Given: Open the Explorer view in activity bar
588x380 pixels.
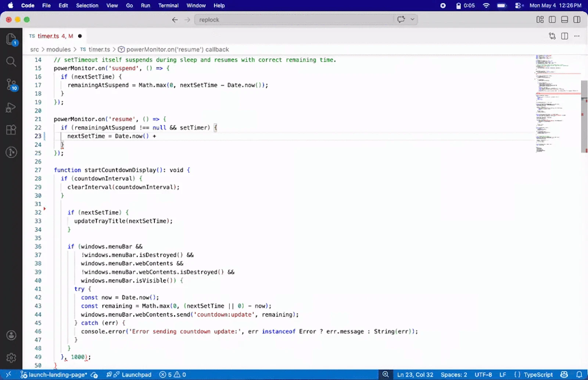Looking at the screenshot, I should coord(11,39).
